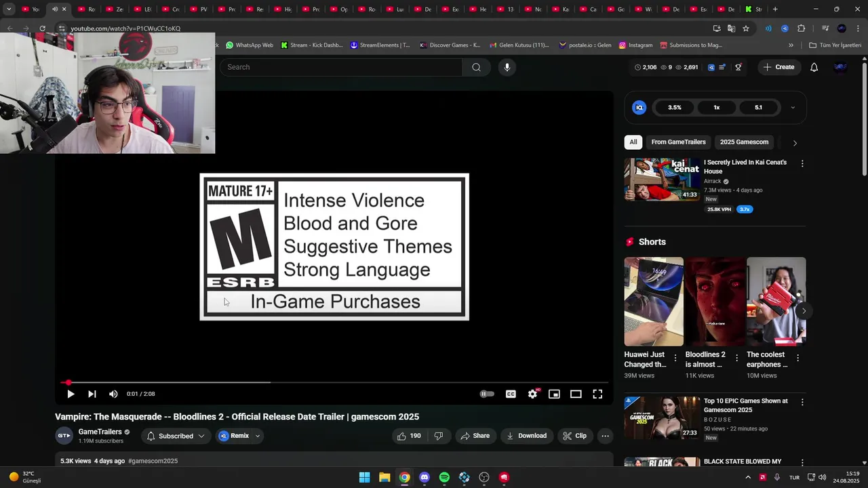Open options for Kai Cenat video

(802, 164)
